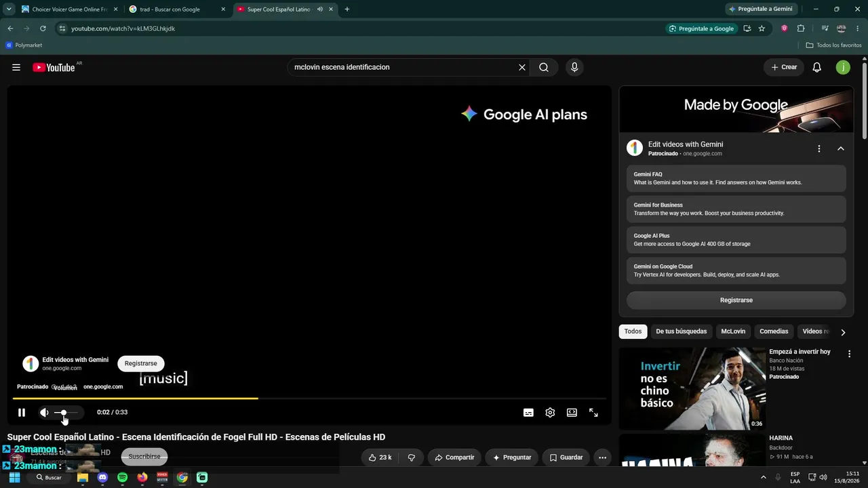Toggle subtitles on the video player

tap(528, 412)
